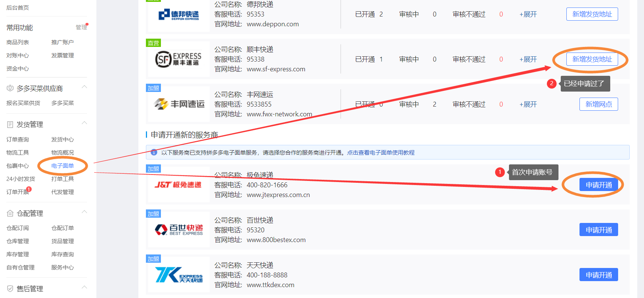The height and width of the screenshot is (298, 644).
Task: Click the 申请开通新的服务商 heading
Action: [x=184, y=135]
